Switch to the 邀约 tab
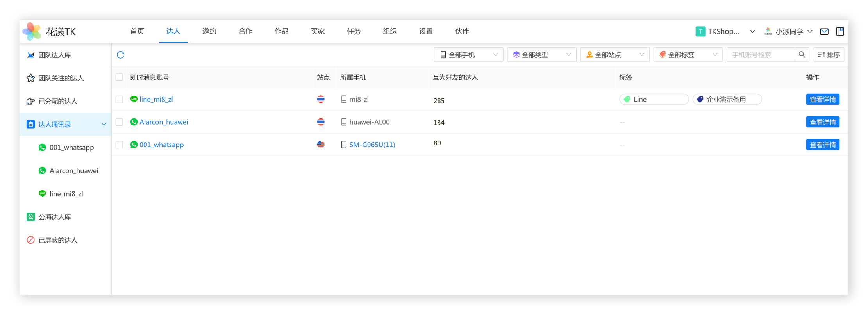868x318 pixels. pyautogui.click(x=209, y=31)
